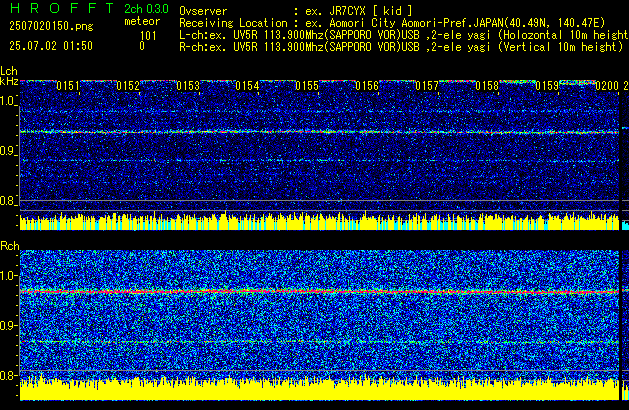Click the meteor count value 101
This screenshot has height=410, width=629.
coord(148,36)
